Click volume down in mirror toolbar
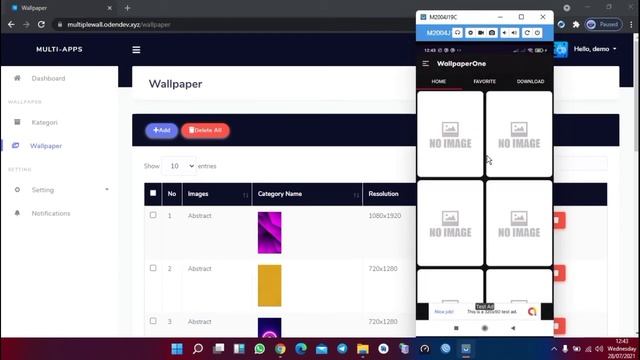This screenshot has width=640, height=360. coord(504,33)
